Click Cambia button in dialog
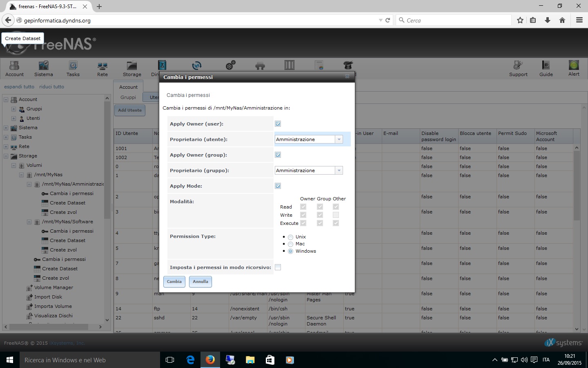Image resolution: width=588 pixels, height=368 pixels. 174,282
